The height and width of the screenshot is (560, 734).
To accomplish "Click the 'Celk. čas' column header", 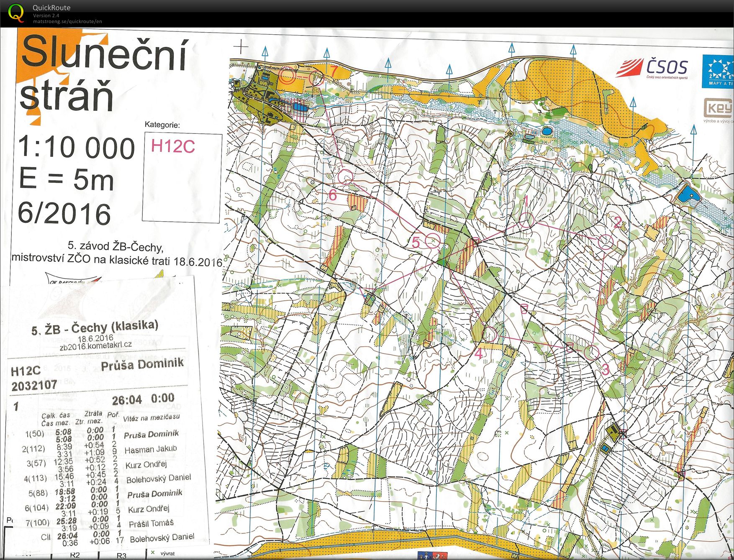I will [56, 415].
